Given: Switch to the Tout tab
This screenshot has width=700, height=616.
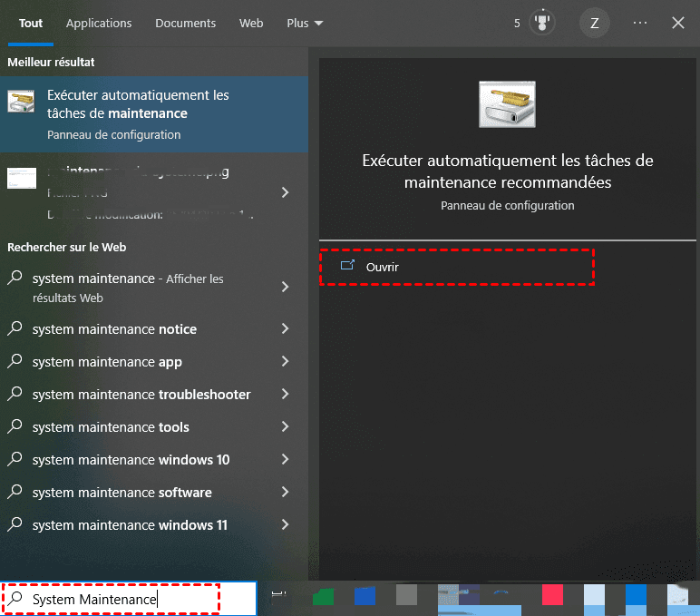Looking at the screenshot, I should [30, 24].
